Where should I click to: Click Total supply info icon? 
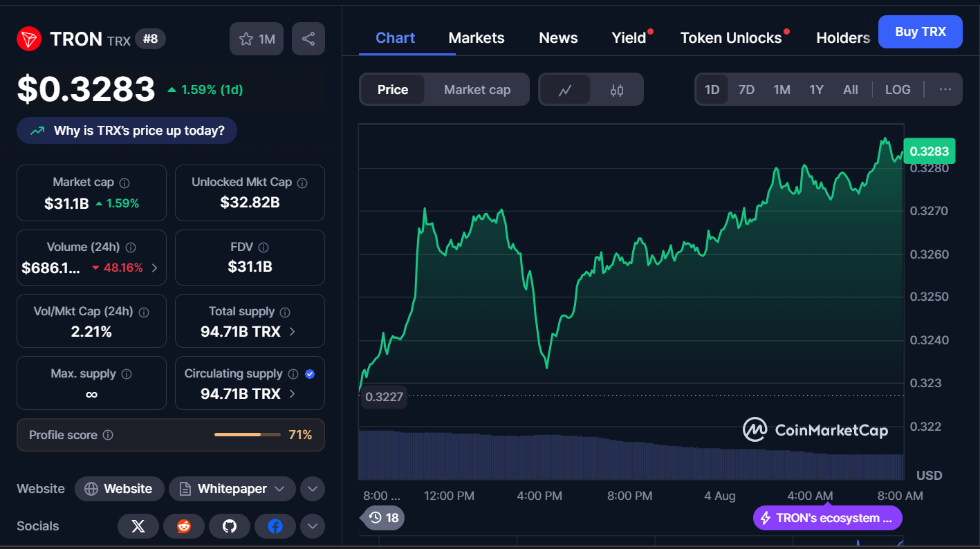click(x=285, y=312)
